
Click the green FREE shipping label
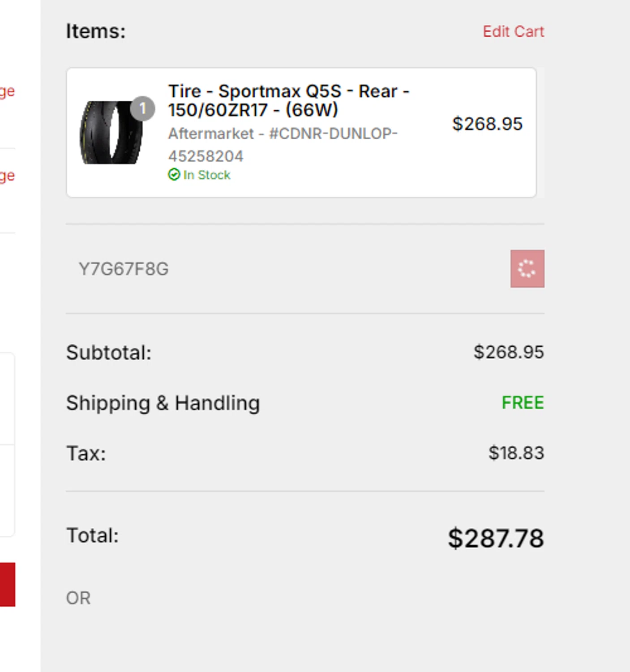[x=523, y=403]
